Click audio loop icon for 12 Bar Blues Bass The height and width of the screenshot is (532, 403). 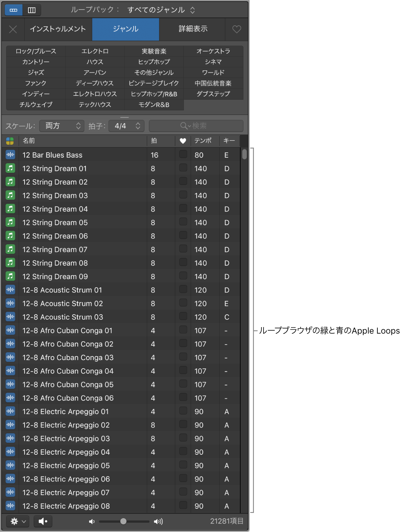[x=10, y=155]
